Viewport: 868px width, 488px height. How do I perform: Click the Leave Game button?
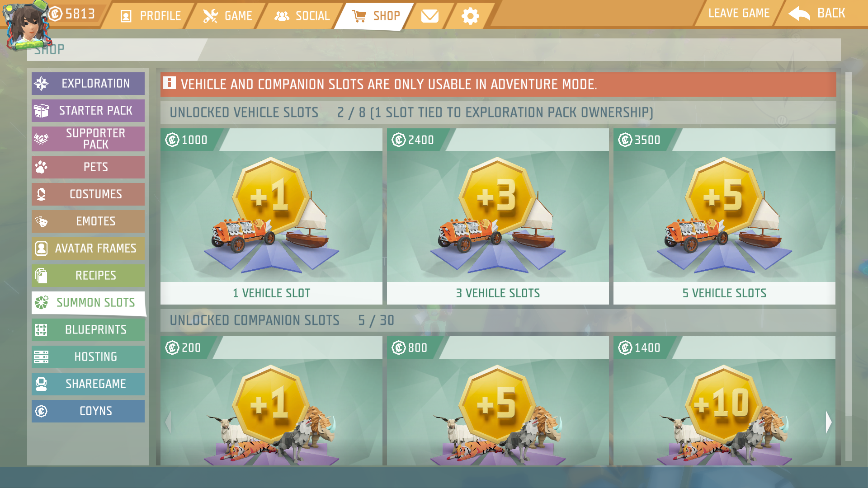coord(739,14)
